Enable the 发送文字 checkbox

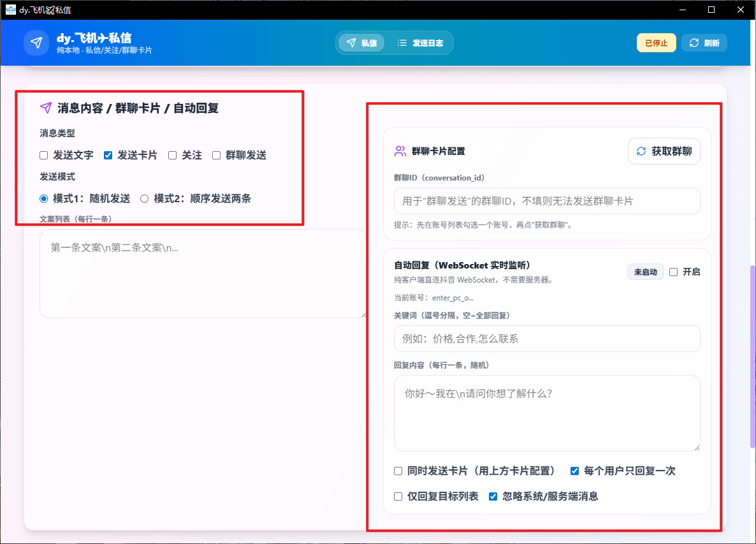pos(44,155)
